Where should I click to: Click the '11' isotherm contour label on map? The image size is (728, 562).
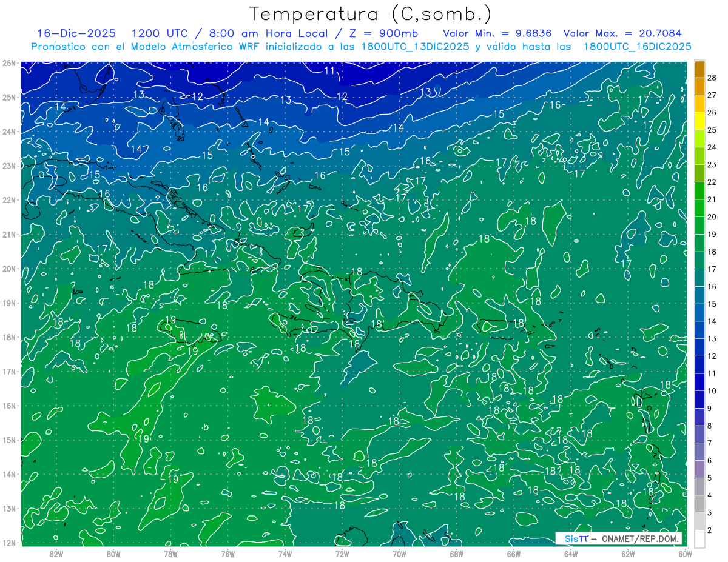(329, 70)
